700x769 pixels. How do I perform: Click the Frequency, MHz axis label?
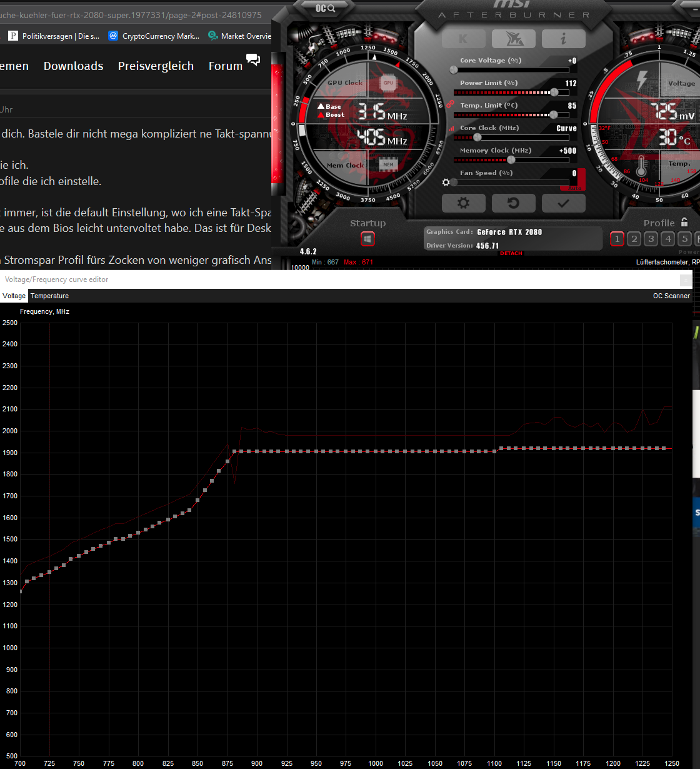(x=44, y=311)
